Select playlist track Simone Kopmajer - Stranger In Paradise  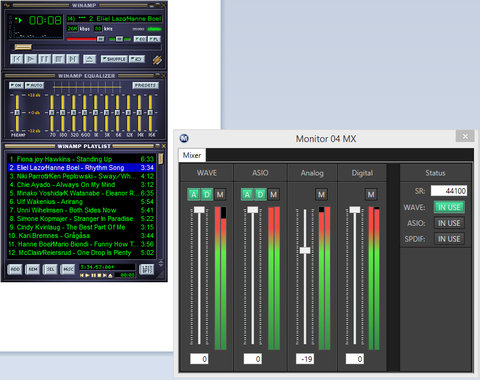click(x=81, y=218)
